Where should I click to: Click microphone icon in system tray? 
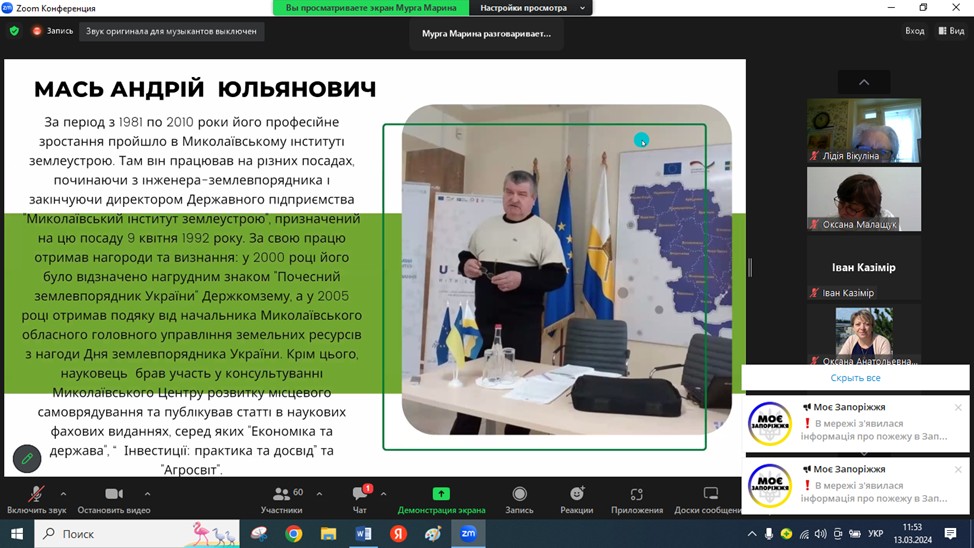(769, 534)
